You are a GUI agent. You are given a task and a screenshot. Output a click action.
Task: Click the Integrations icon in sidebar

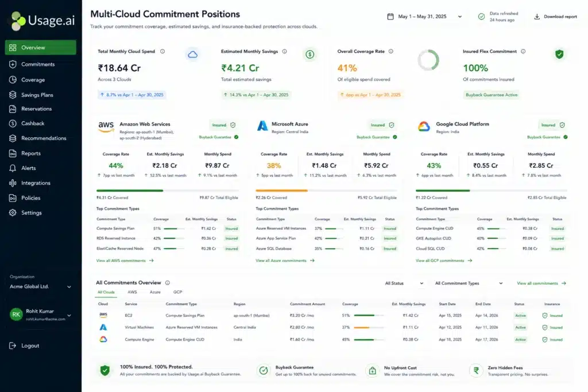[13, 183]
